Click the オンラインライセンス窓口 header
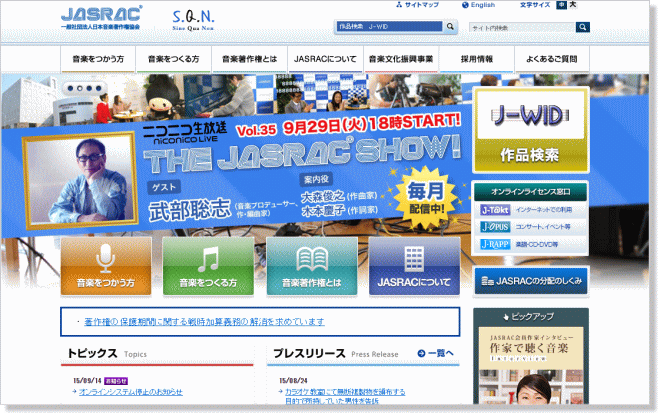 pos(530,192)
